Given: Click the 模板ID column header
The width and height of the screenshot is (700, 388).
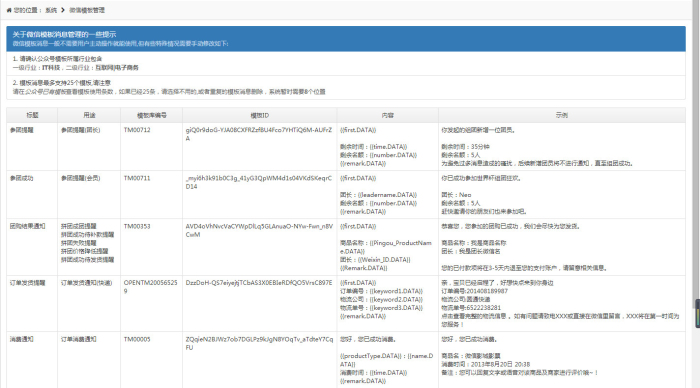Looking at the screenshot, I should point(260,115).
